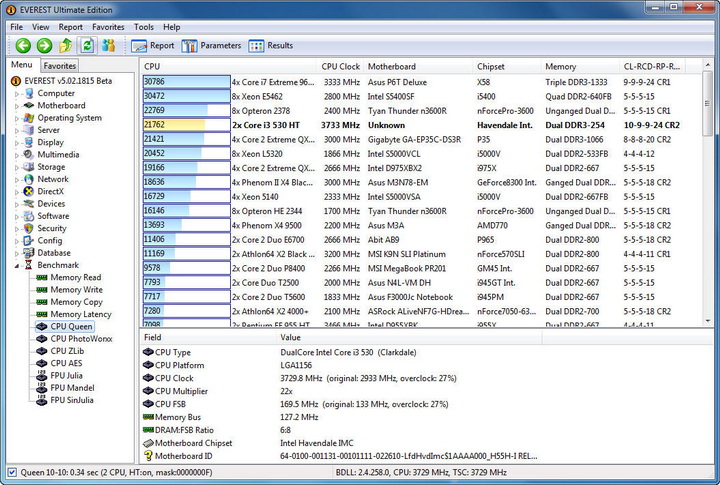The height and width of the screenshot is (485, 720).
Task: Open the Results toolbar button
Action: point(270,46)
